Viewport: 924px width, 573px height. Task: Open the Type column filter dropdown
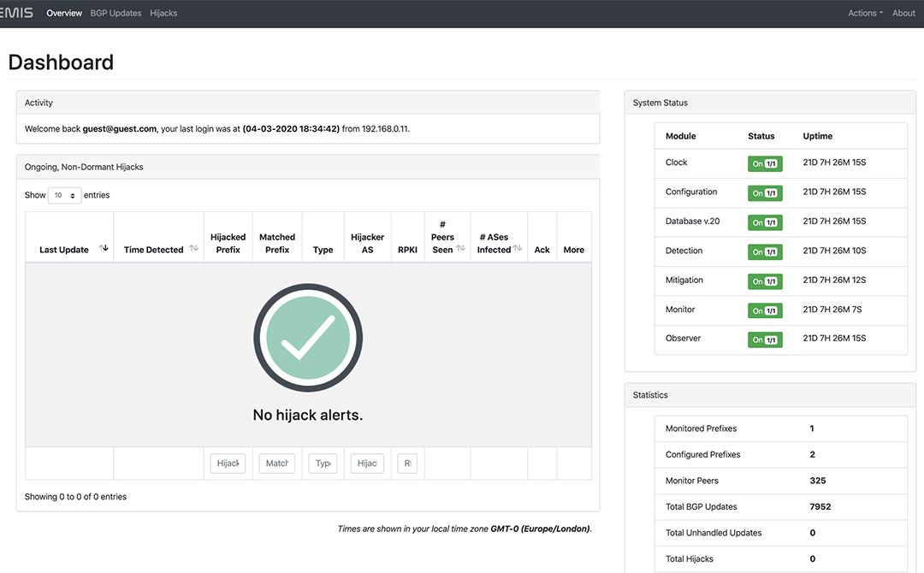click(323, 464)
